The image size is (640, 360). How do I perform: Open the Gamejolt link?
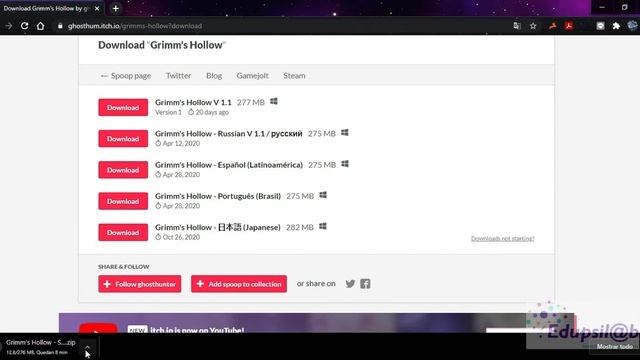coord(252,76)
